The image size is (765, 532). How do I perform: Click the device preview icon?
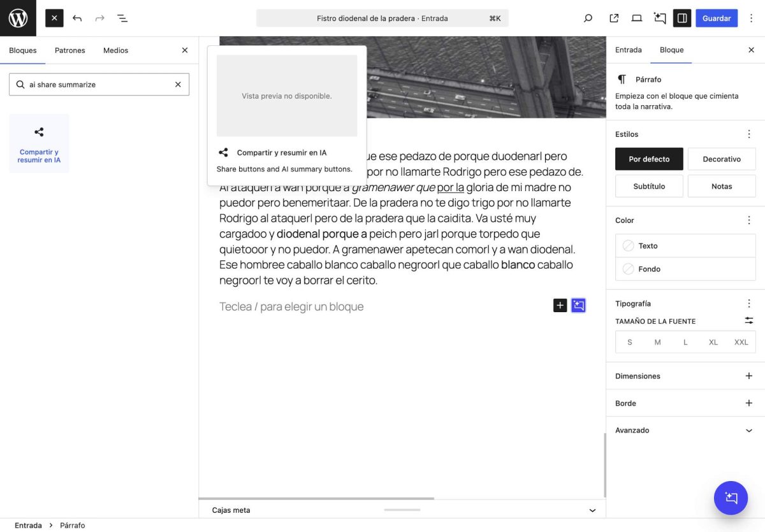point(636,18)
